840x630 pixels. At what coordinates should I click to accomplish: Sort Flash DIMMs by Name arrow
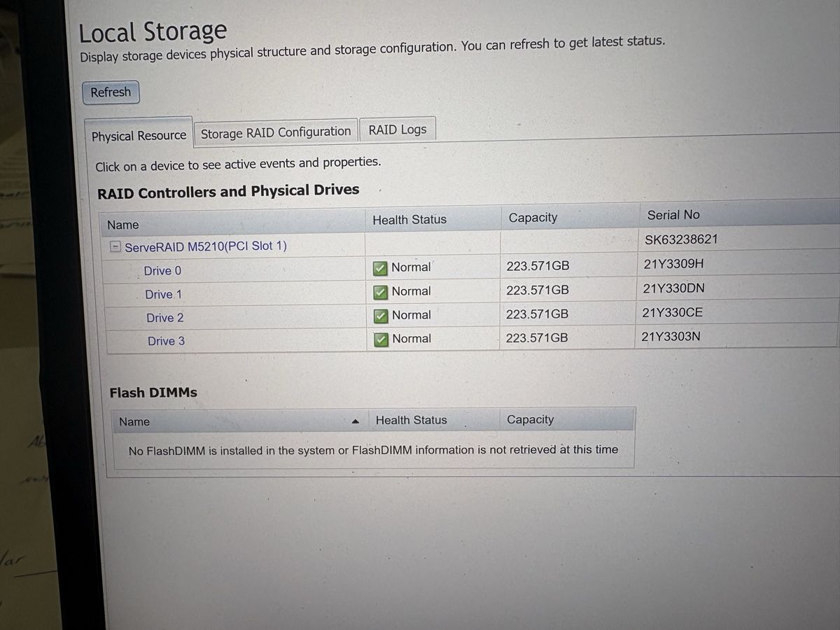pyautogui.click(x=356, y=421)
